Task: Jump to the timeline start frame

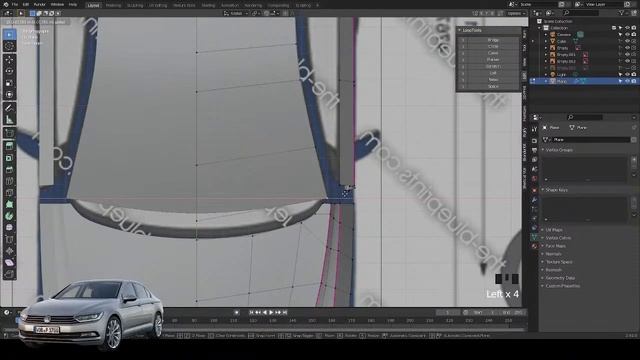Action: tap(251, 313)
